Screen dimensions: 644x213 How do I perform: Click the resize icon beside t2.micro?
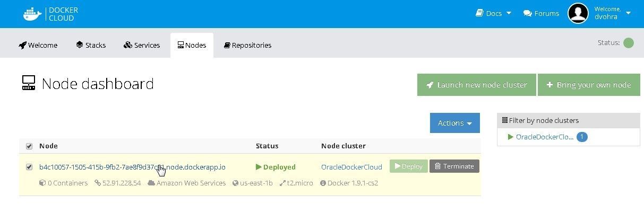click(282, 183)
